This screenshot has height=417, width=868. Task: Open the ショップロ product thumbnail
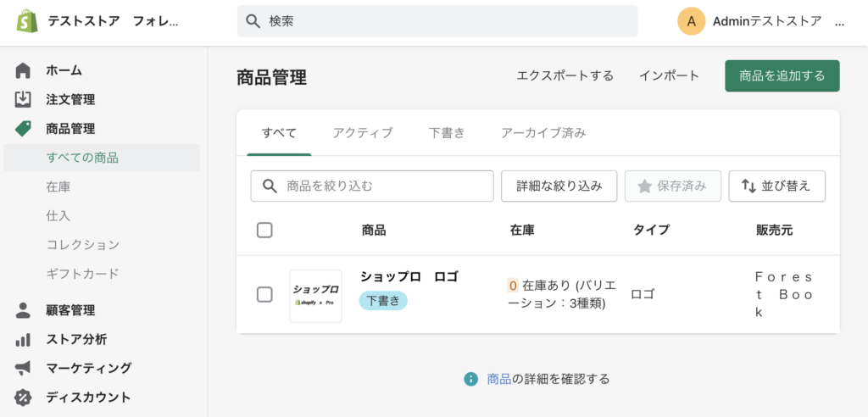coord(315,297)
